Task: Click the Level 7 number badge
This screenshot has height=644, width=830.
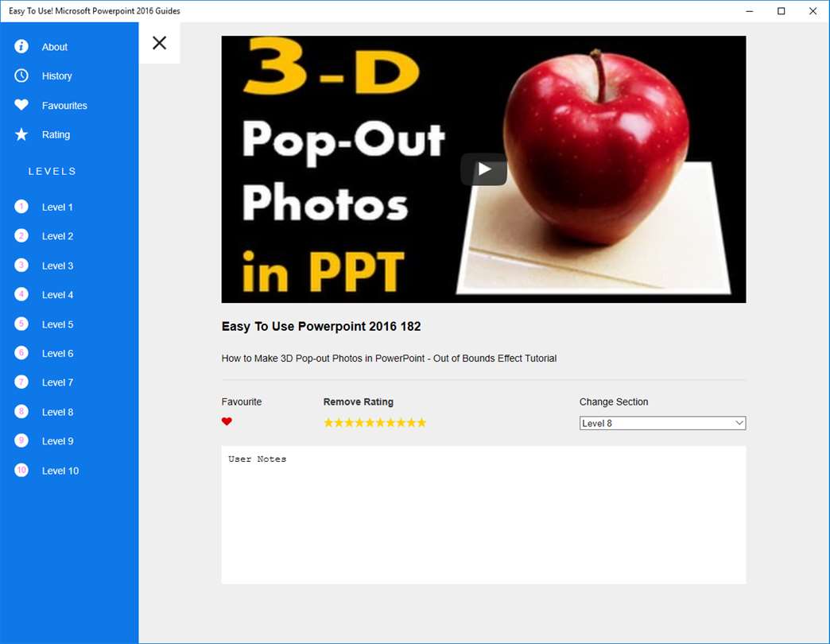Action: [x=21, y=382]
